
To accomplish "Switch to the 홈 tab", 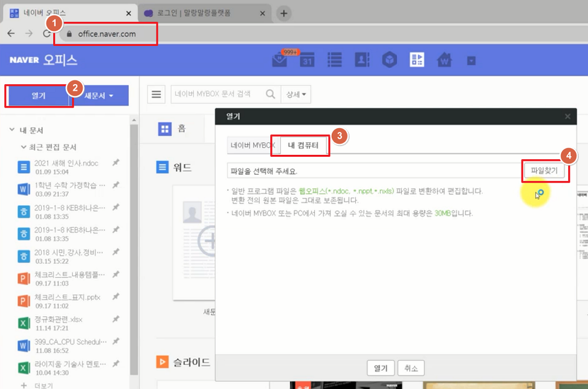I will click(x=172, y=129).
